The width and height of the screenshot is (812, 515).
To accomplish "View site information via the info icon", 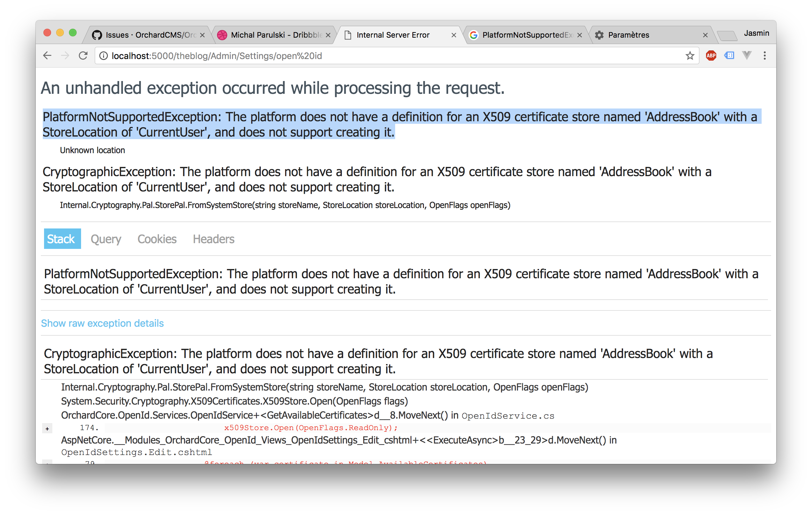I will coord(103,56).
